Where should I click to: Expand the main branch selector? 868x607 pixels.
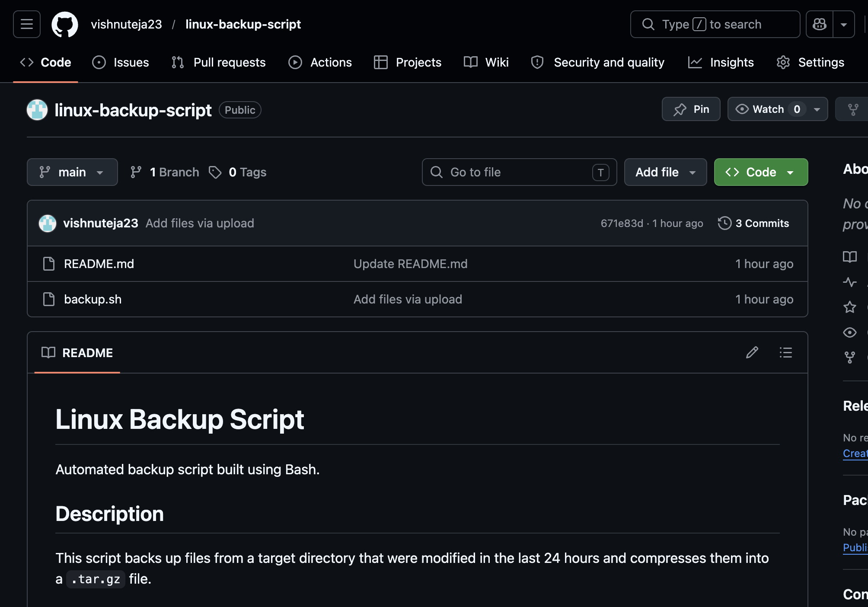click(72, 172)
